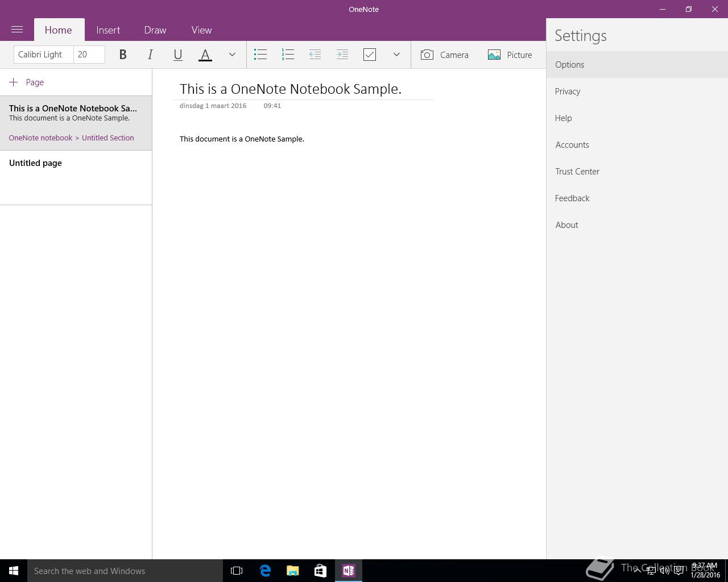
Task: Open Task View from taskbar
Action: pyautogui.click(x=237, y=571)
